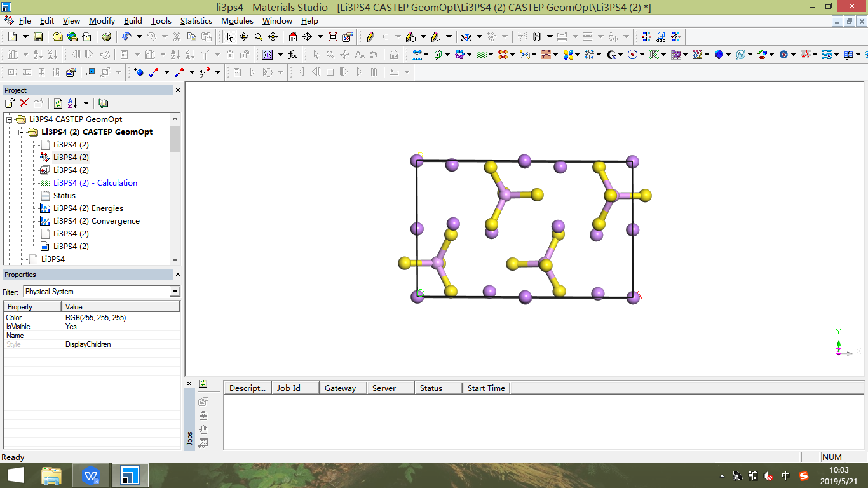Open the Modules menu
Image resolution: width=868 pixels, height=488 pixels.
click(237, 21)
